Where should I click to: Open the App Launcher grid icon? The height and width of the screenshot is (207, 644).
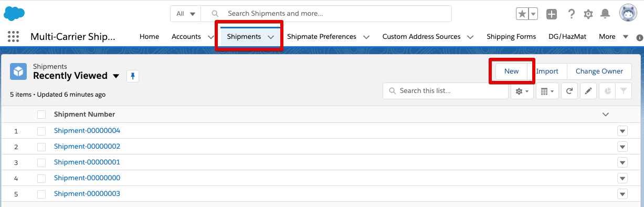(x=13, y=37)
